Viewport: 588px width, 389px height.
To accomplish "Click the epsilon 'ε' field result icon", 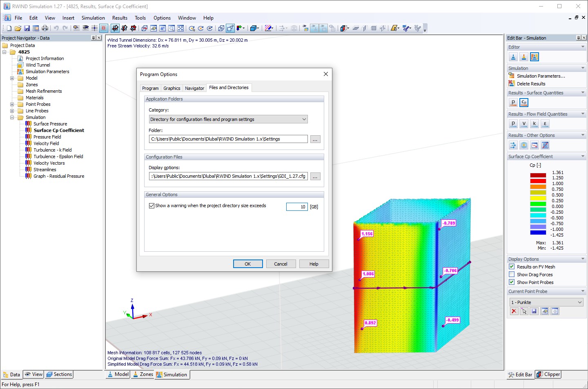I will coord(545,123).
